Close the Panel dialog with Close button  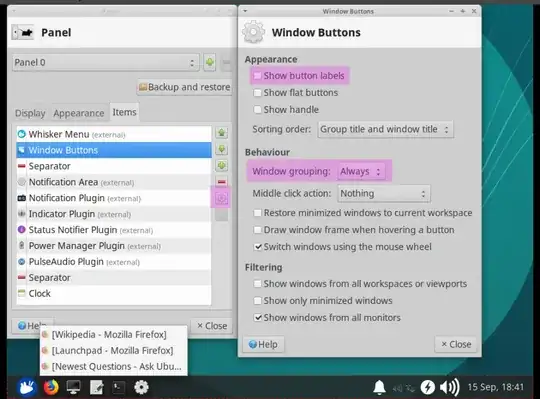pos(211,326)
